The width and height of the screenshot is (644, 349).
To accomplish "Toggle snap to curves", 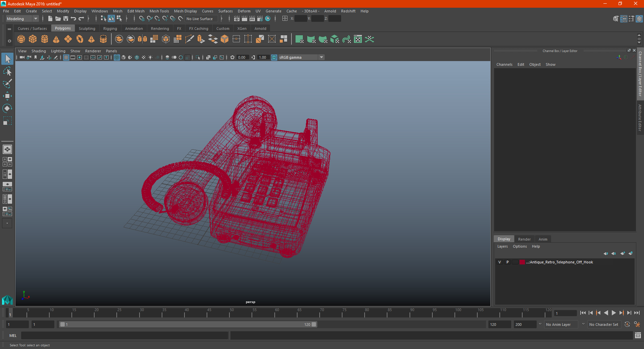I will 150,19.
